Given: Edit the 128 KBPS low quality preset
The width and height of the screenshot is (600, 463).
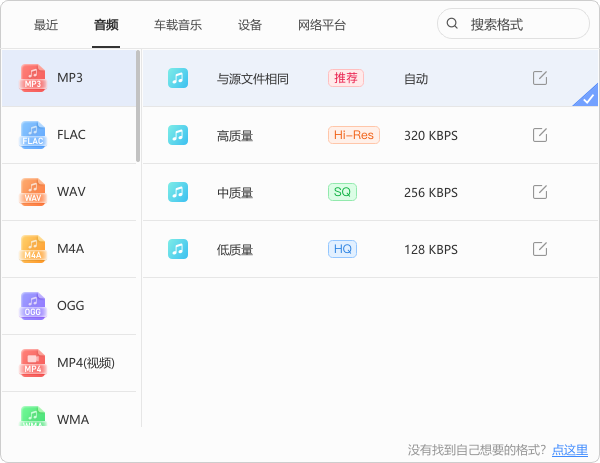Looking at the screenshot, I should click(540, 249).
